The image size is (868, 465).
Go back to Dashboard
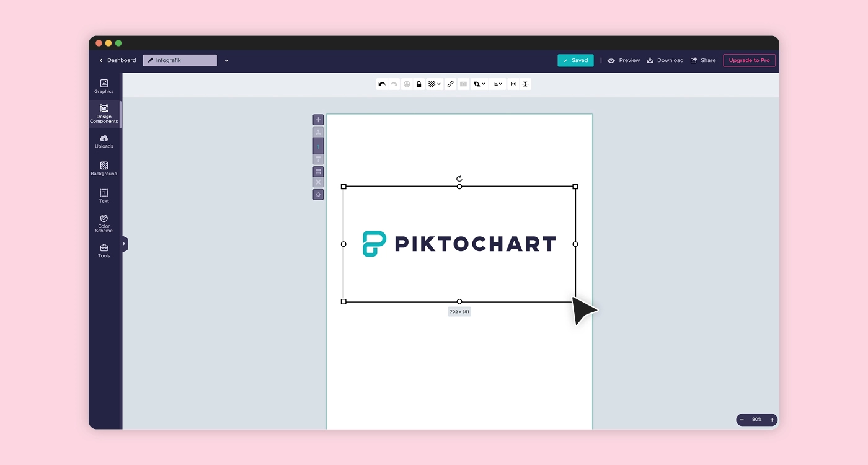point(118,60)
